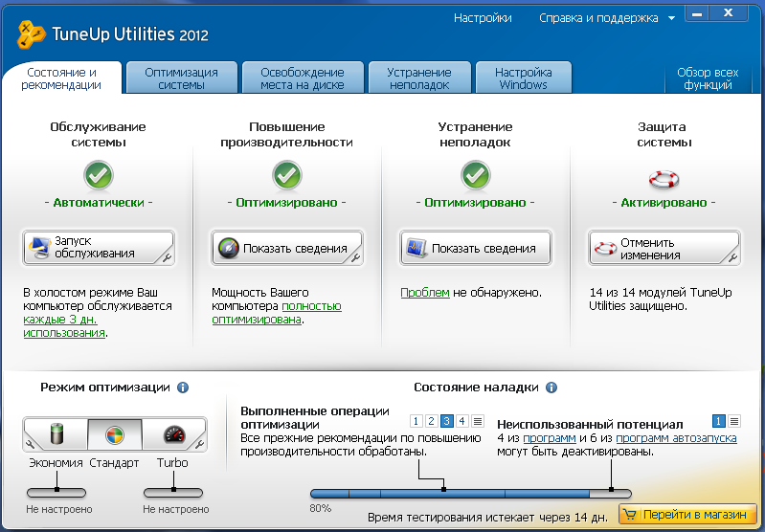This screenshot has height=532, width=765.
Task: Click green checkmark under Обслуживание системы
Action: click(x=99, y=175)
